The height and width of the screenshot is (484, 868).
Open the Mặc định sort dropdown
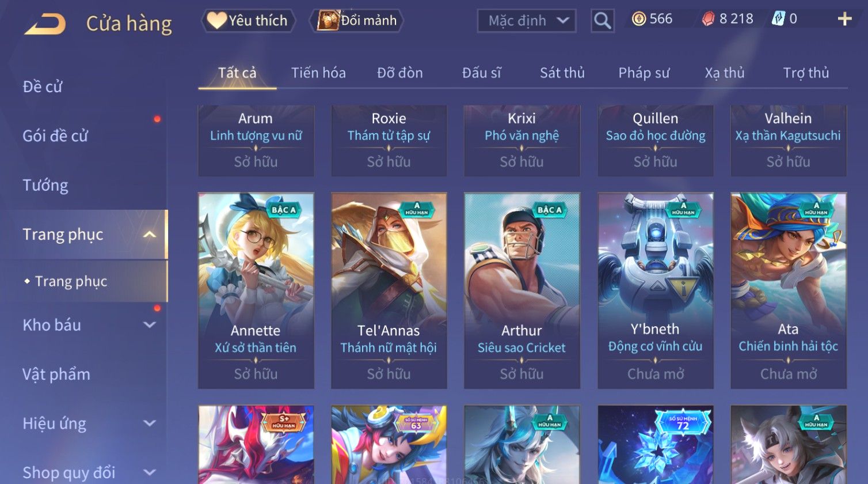(527, 21)
